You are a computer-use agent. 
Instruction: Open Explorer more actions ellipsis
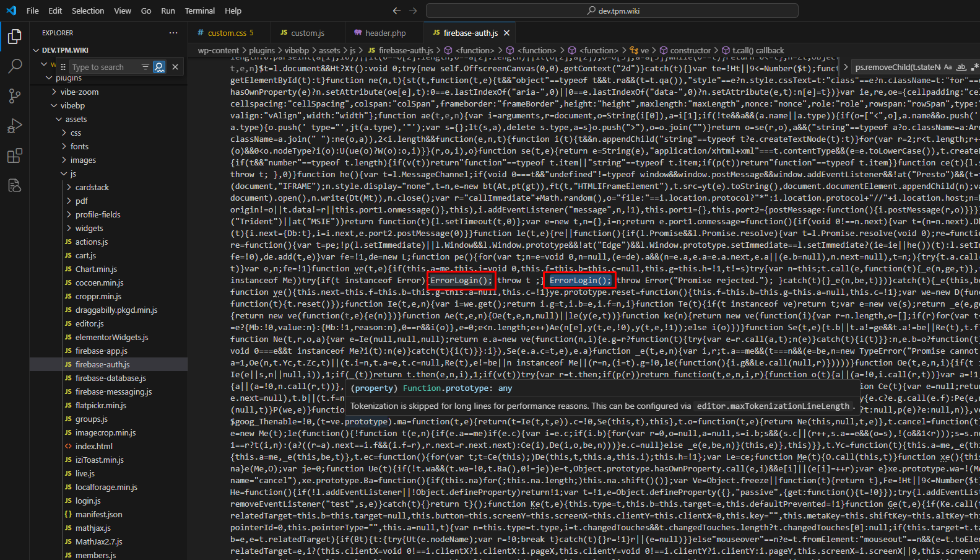(x=173, y=33)
